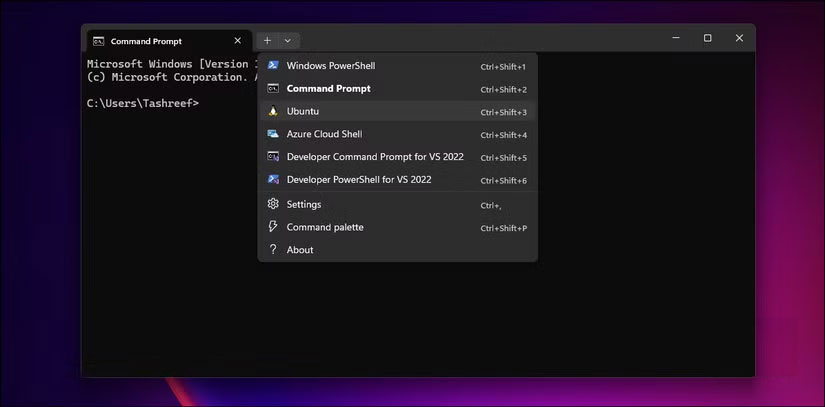Click the Ctrl+Shift+4 shortcut label
The width and height of the screenshot is (825, 407).
click(504, 135)
